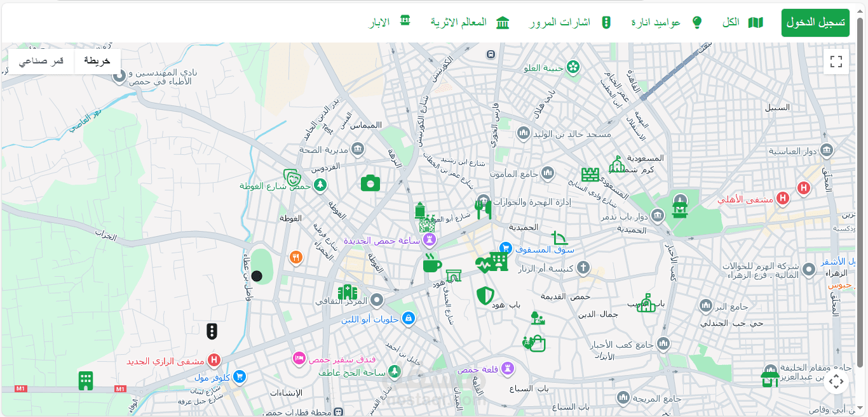The width and height of the screenshot is (868, 417).
Task: Click the museum building icon in navigation
Action: (x=503, y=23)
